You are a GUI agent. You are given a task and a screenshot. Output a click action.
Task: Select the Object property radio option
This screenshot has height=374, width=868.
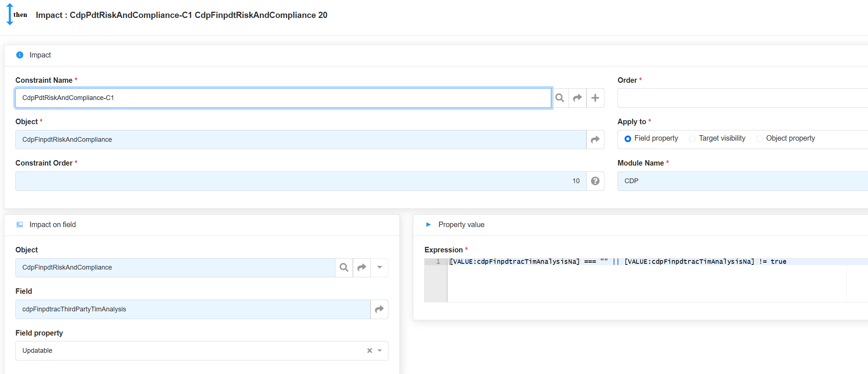760,138
